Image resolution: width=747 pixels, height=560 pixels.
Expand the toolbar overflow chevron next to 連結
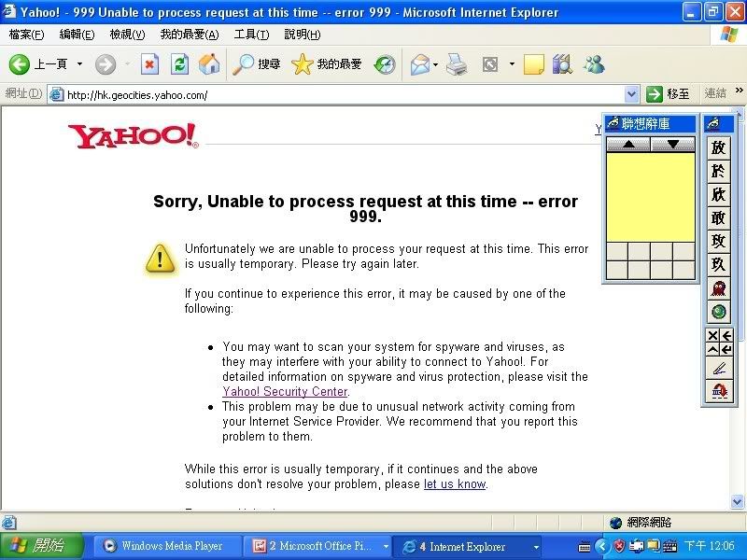pos(740,90)
